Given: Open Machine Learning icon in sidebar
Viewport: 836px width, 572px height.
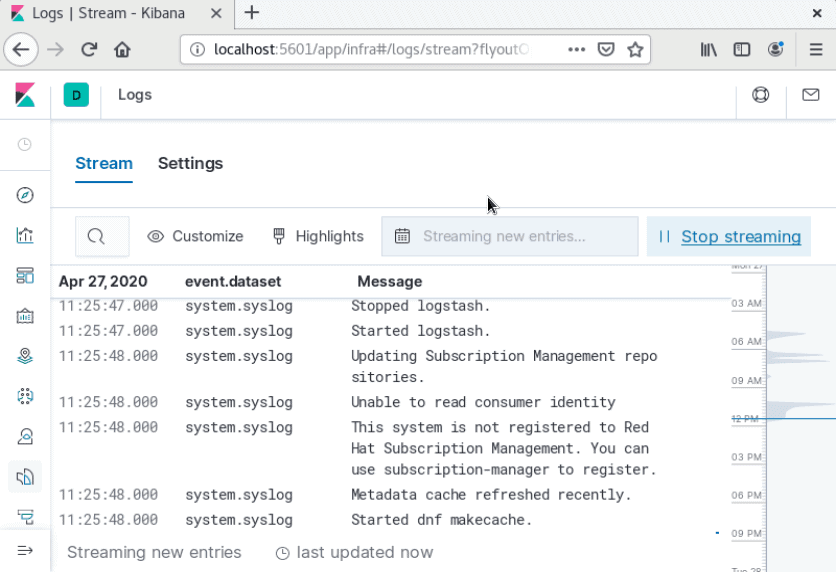Looking at the screenshot, I should pos(25,396).
